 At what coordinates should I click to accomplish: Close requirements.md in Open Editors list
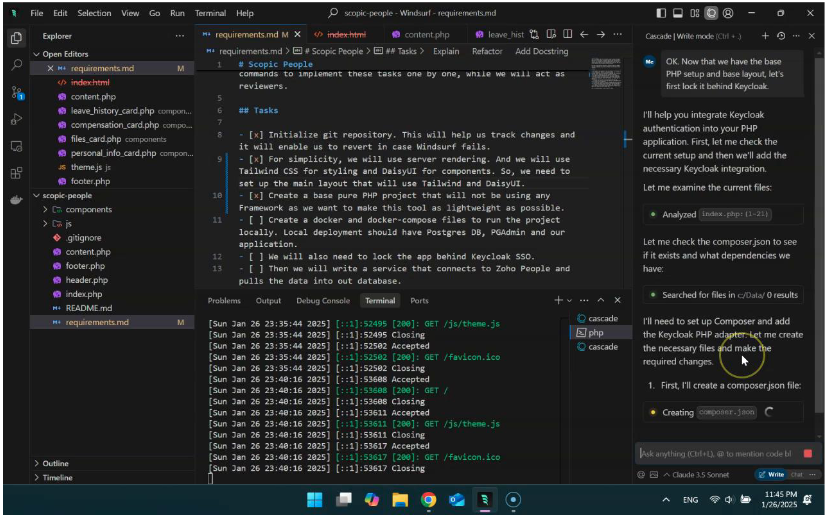pyautogui.click(x=50, y=68)
